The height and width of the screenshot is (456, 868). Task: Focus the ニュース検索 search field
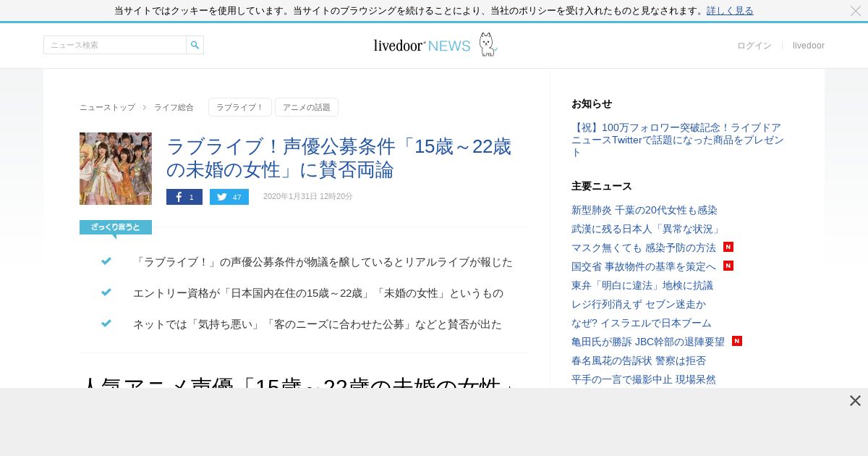115,45
